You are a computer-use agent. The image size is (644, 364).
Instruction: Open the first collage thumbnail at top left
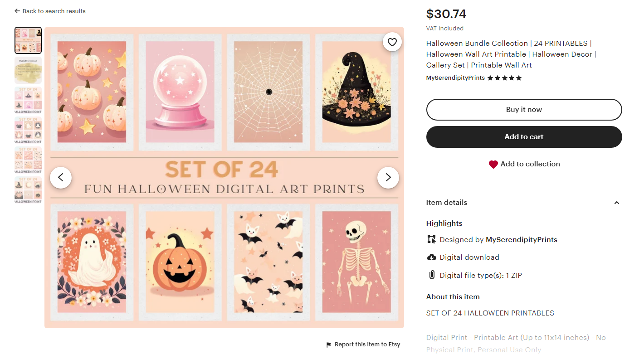[28, 40]
